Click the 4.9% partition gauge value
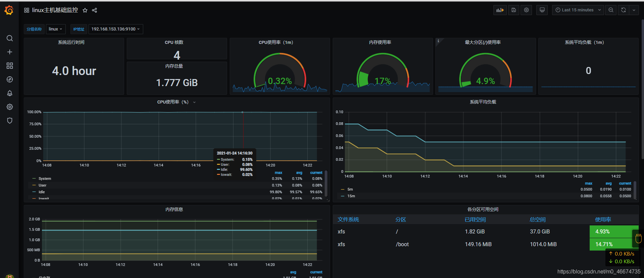 [x=485, y=81]
